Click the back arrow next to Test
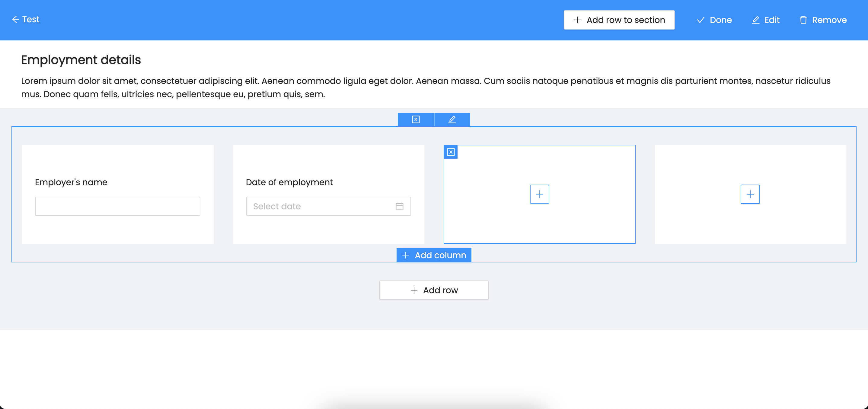The image size is (868, 409). [15, 20]
